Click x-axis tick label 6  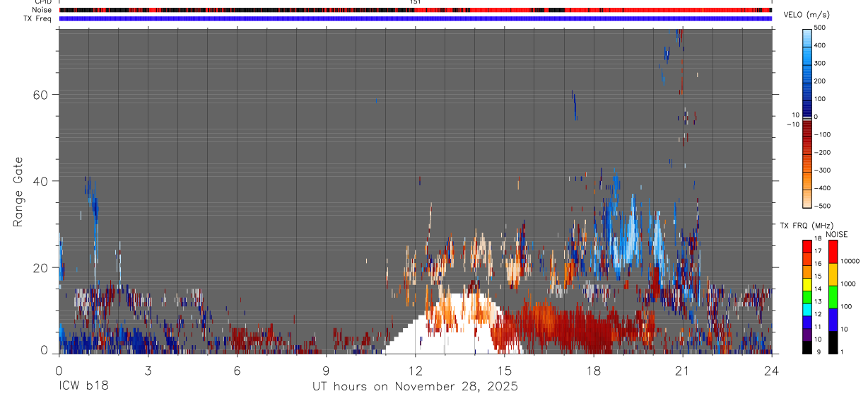point(237,371)
